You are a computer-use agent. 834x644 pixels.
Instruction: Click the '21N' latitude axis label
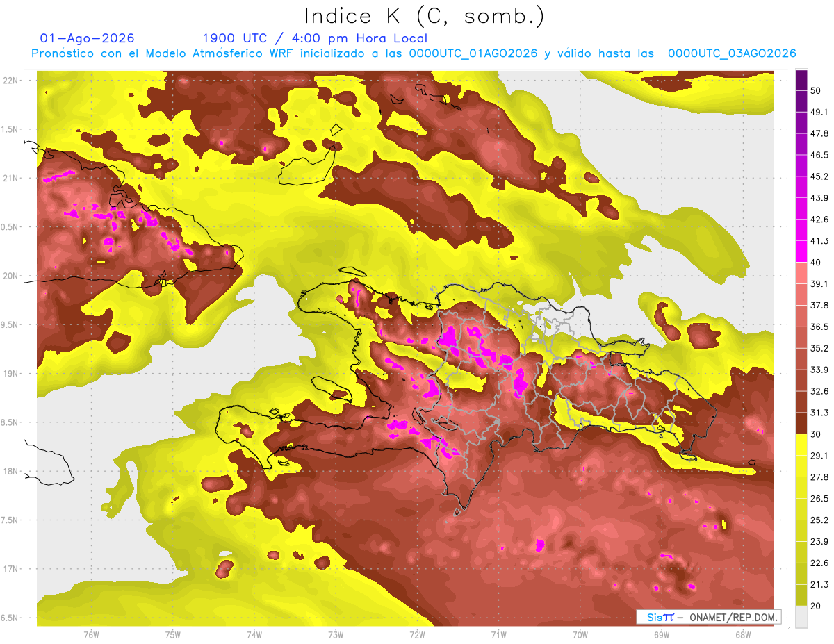pos(10,178)
